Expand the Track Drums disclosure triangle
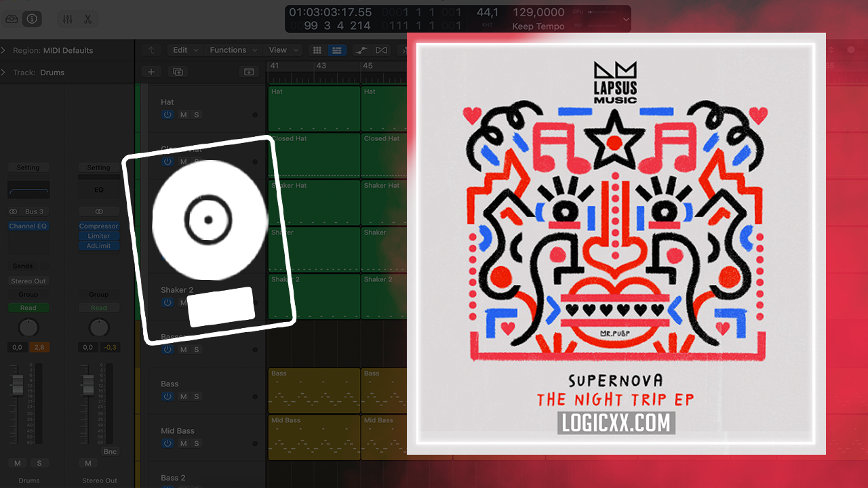This screenshot has height=488, width=868. [x=4, y=73]
